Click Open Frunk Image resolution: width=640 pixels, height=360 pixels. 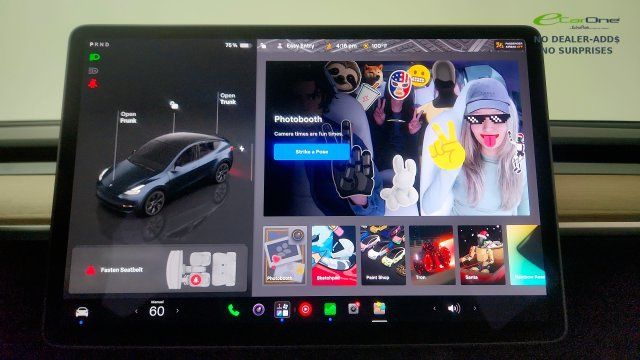(128, 117)
